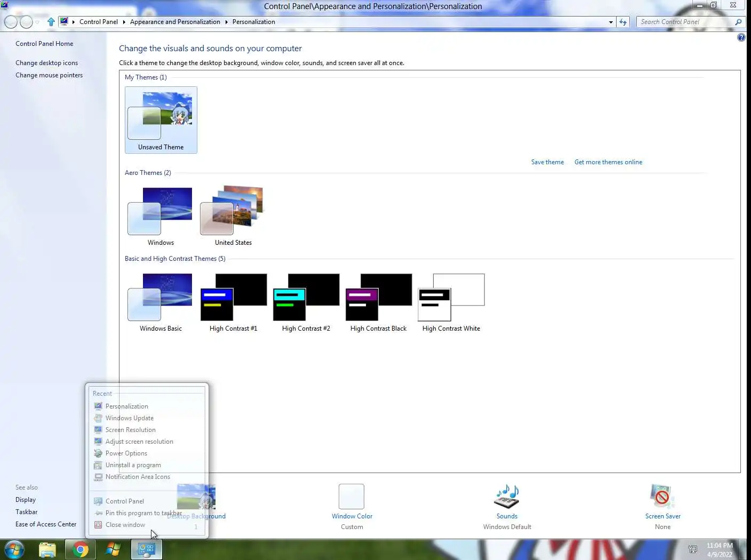
Task: Open the Display link under See also
Action: 26,500
